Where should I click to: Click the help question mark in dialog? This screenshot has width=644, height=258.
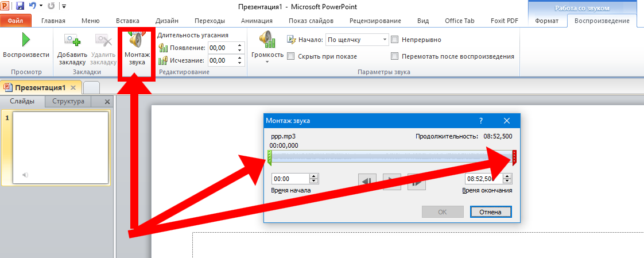(481, 121)
